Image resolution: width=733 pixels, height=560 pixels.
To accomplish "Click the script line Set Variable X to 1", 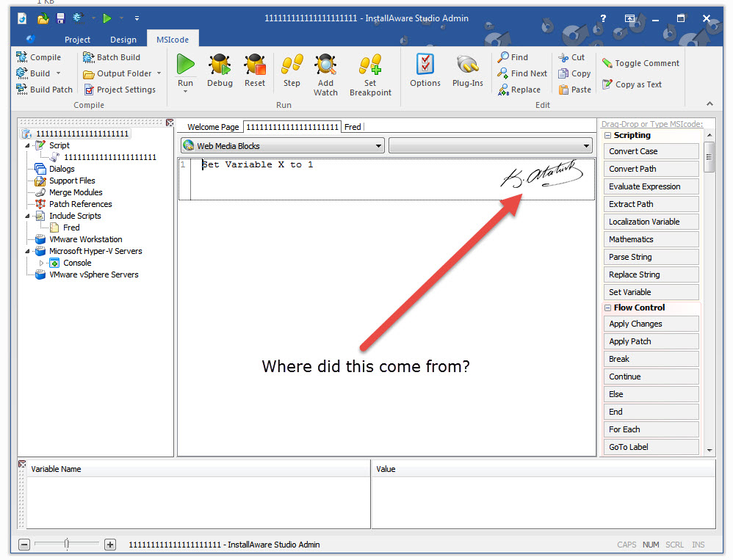I will point(257,164).
